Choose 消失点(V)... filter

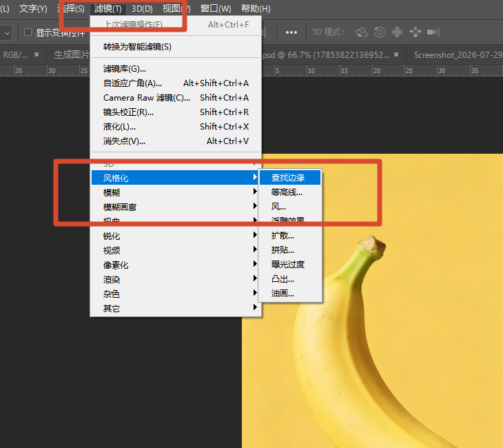tap(176, 141)
